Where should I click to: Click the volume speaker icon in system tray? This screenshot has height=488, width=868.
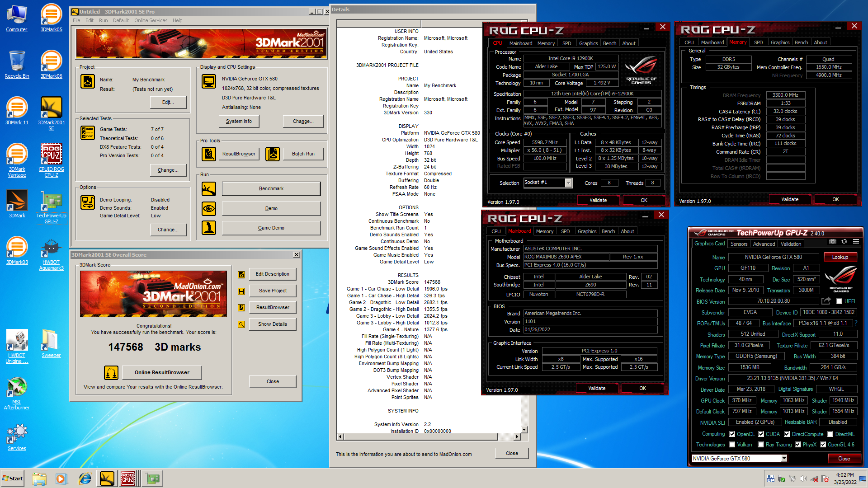pos(803,479)
